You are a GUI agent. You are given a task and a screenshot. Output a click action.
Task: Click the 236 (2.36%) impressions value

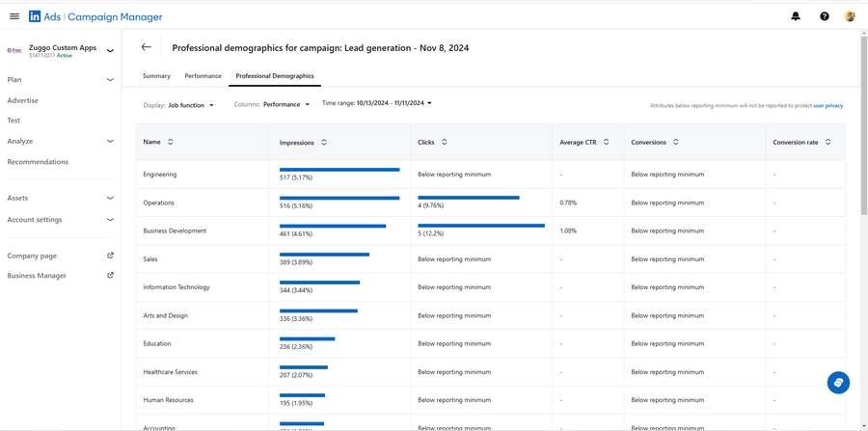point(296,347)
